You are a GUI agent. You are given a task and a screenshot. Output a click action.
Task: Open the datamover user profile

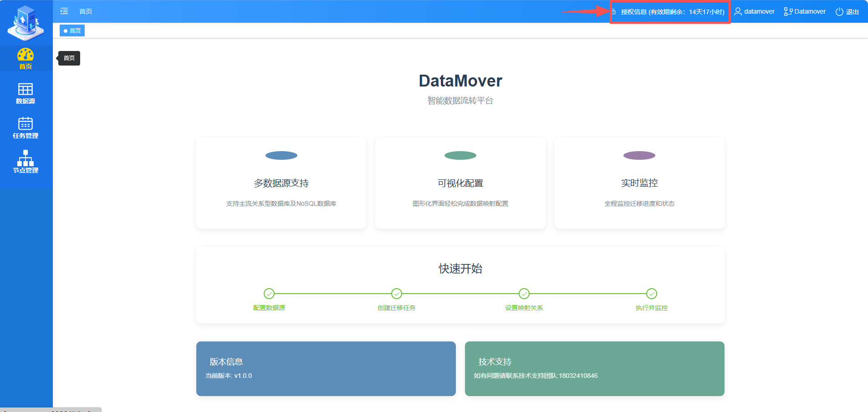pyautogui.click(x=754, y=11)
